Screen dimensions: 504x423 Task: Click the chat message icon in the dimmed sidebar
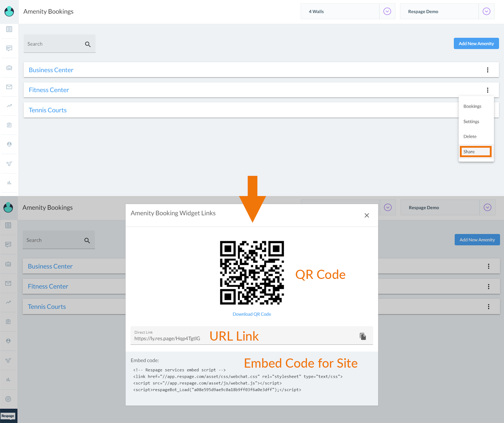pyautogui.click(x=8, y=245)
